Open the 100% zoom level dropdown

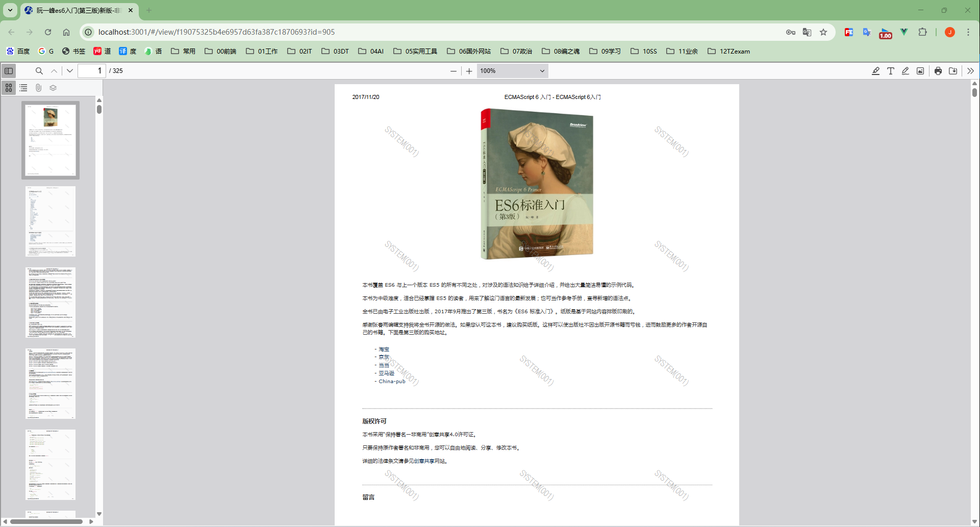(512, 71)
